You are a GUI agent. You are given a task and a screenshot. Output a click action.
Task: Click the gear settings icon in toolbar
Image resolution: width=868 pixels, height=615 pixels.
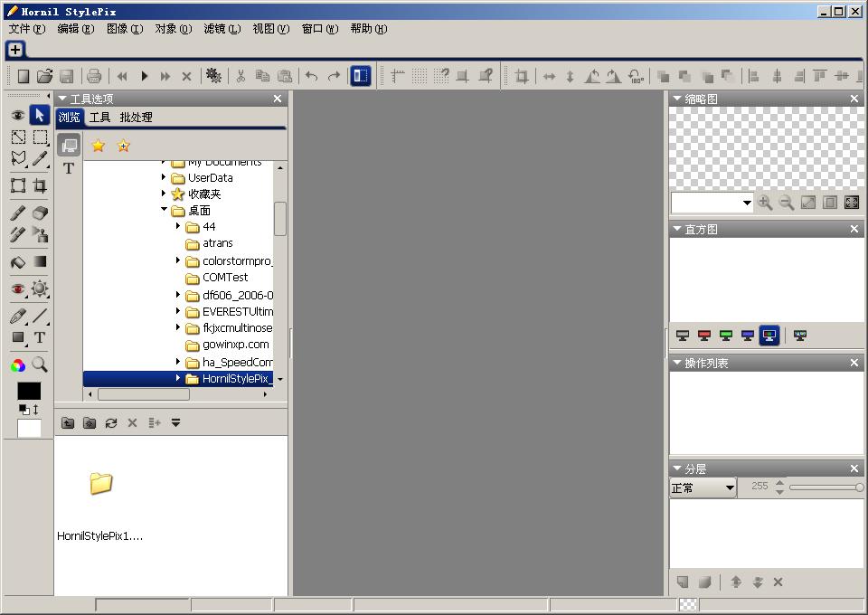point(213,76)
